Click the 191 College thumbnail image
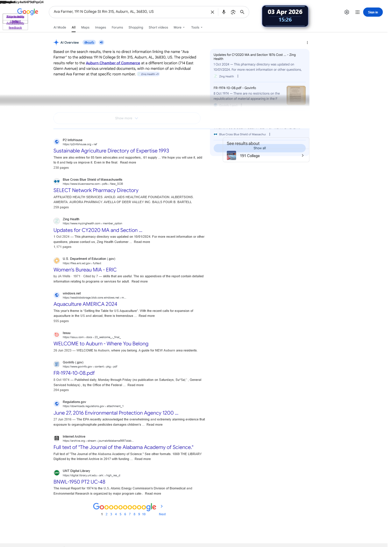This screenshot has height=547, width=392. coord(231,156)
